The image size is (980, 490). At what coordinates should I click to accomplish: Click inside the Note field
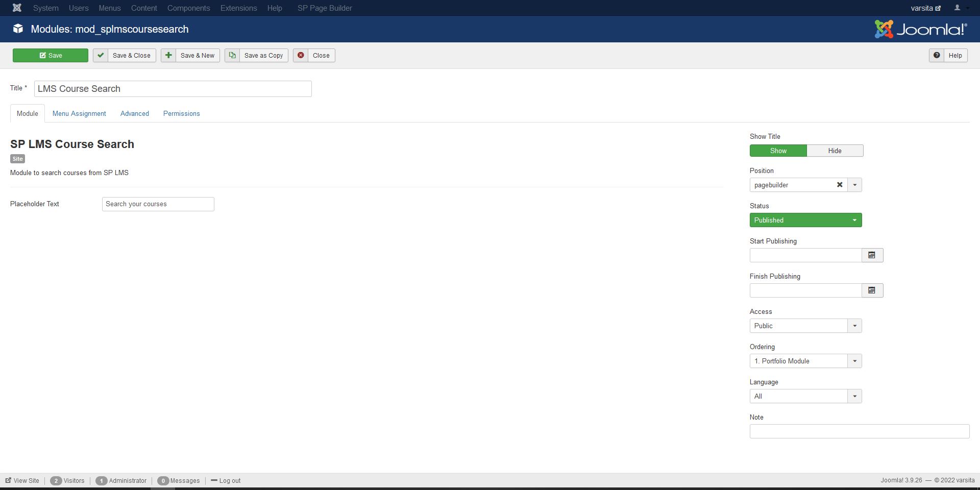click(859, 431)
